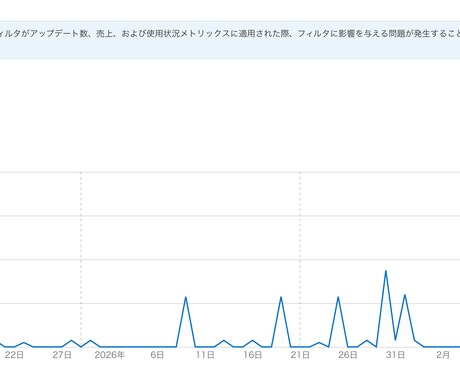
Task: Click the chart peak between 6日 and 11日
Action: [x=186, y=297]
